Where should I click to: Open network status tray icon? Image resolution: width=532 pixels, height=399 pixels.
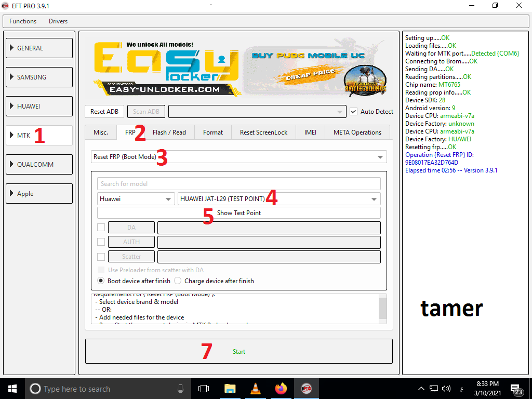click(x=434, y=389)
